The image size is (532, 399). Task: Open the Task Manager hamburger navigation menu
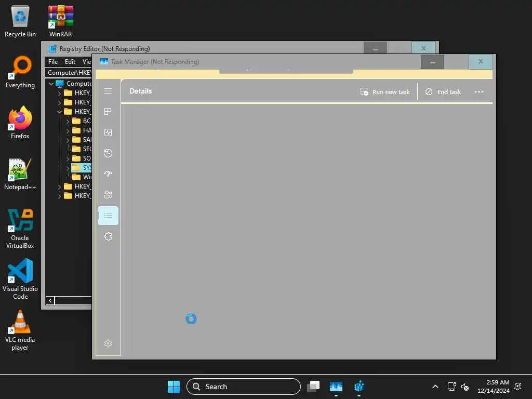tap(108, 91)
